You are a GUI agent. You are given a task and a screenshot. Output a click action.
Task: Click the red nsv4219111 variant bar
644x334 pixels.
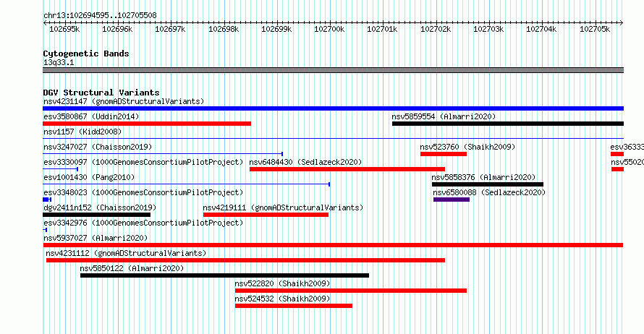click(x=266, y=215)
